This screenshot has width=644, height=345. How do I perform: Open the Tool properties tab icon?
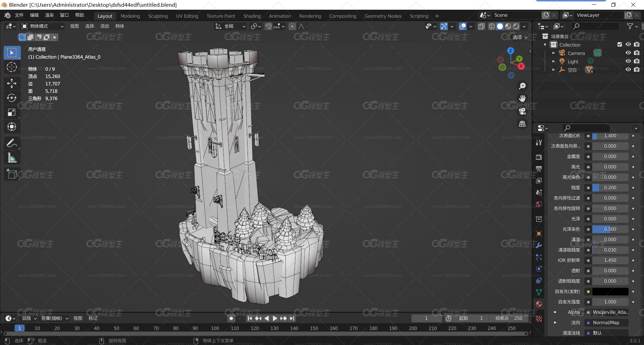539,142
